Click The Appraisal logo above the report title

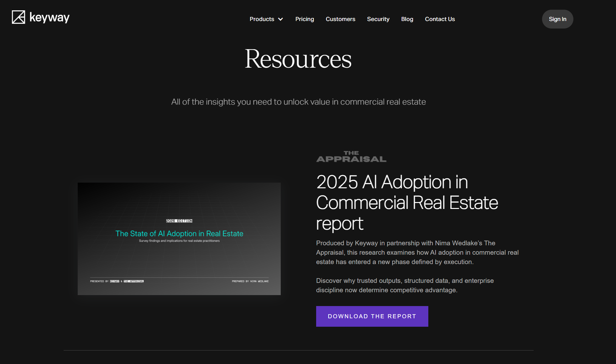351,156
